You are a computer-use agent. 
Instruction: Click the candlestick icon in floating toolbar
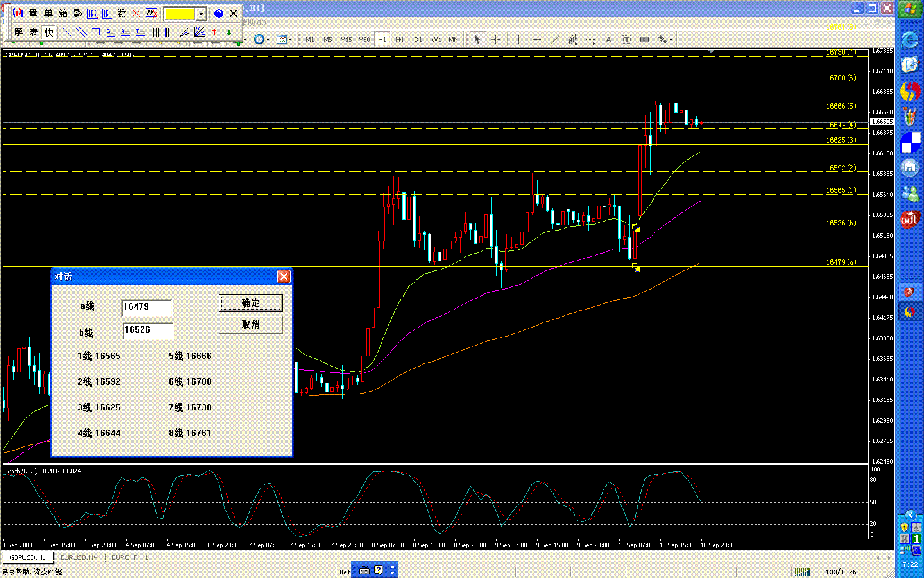18,13
